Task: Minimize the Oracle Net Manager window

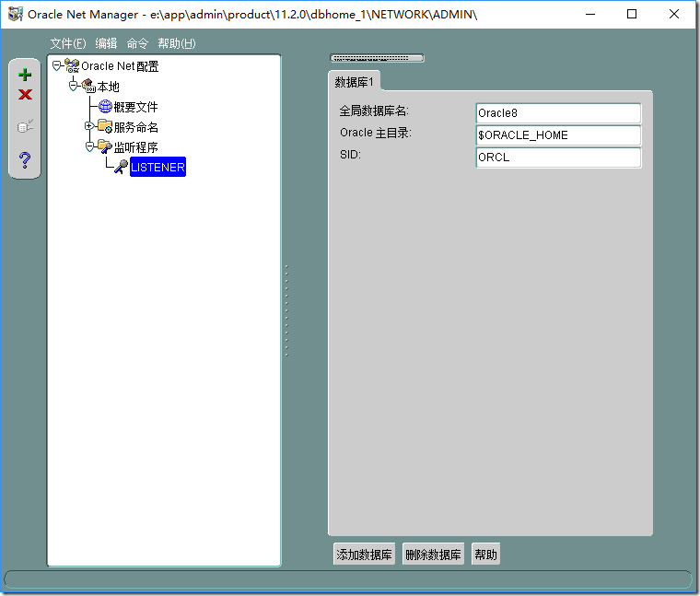Action: pyautogui.click(x=590, y=15)
